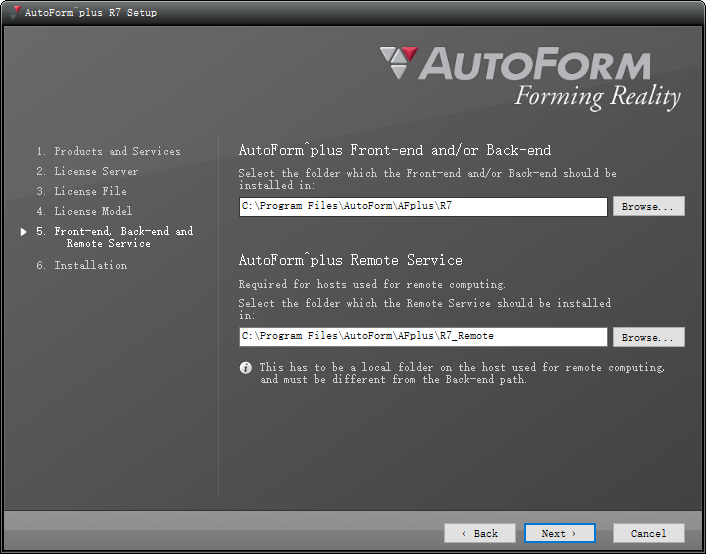Screen dimensions: 706x554
Task: Cancel the AutoForm setup
Action: pyautogui.click(x=648, y=533)
